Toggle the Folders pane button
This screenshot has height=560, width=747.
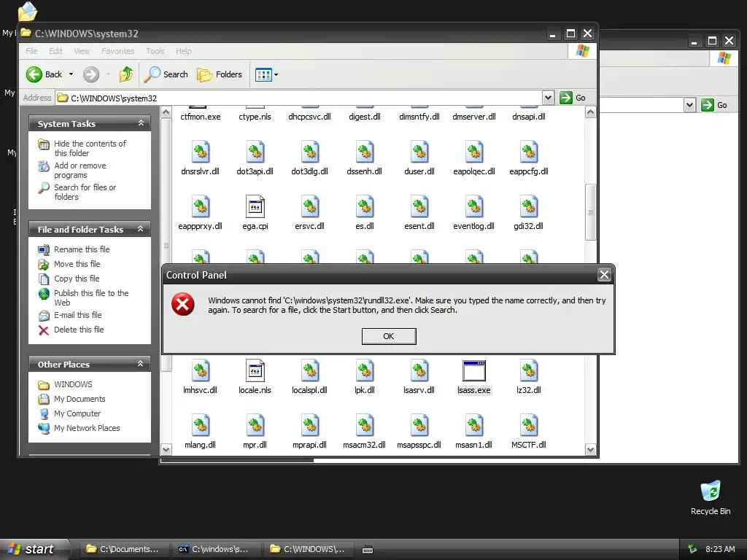[x=220, y=74]
